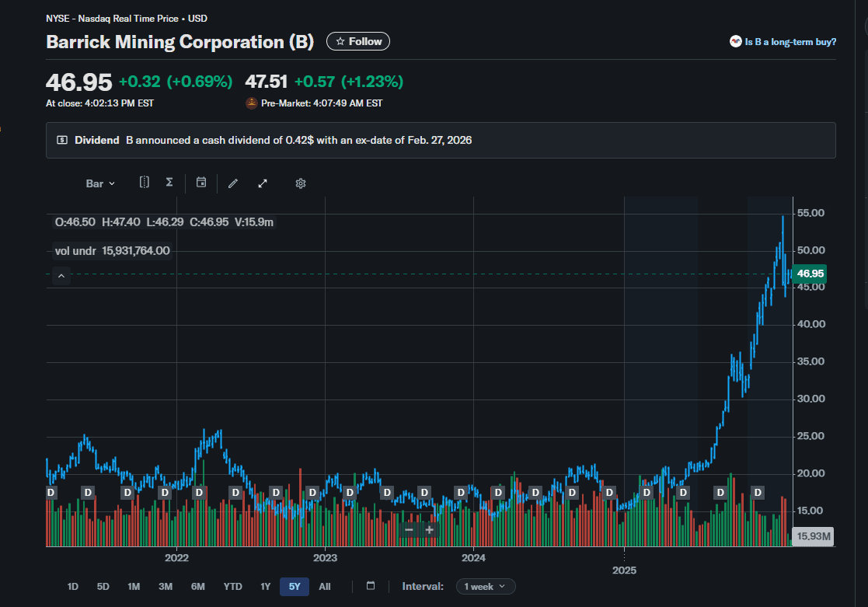Image resolution: width=868 pixels, height=607 pixels.
Task: Select the 5Y range
Action: [295, 587]
